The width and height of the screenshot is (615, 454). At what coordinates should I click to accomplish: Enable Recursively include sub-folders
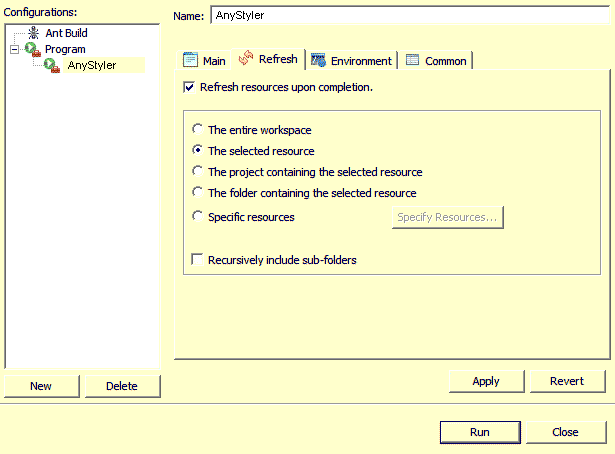[x=198, y=260]
